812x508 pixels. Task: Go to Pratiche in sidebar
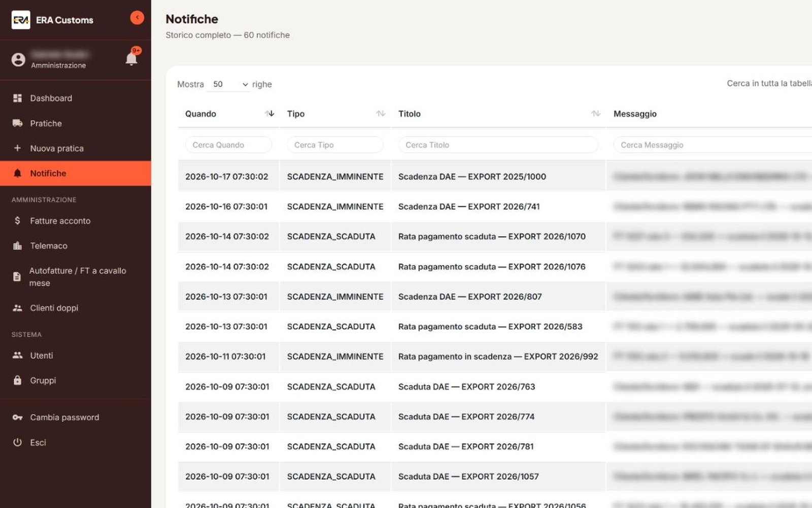point(76,123)
